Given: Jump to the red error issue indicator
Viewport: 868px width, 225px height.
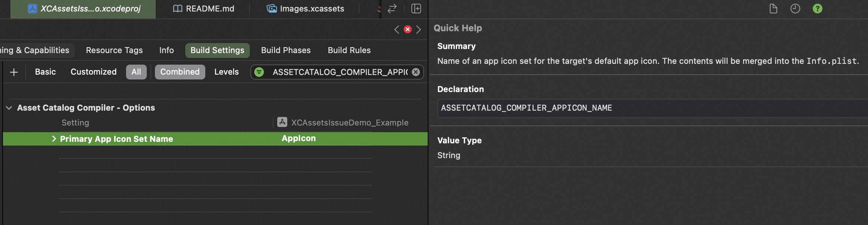Looking at the screenshot, I should point(408,29).
